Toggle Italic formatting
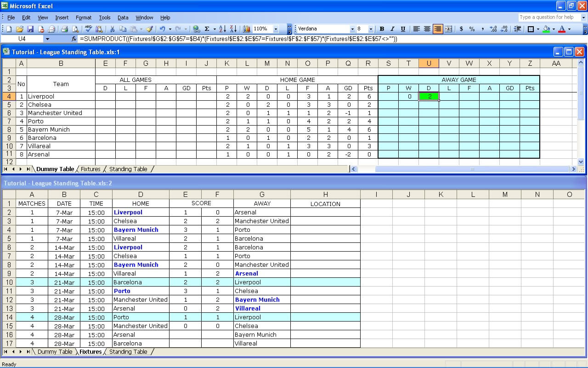This screenshot has height=368, width=588. click(x=392, y=29)
